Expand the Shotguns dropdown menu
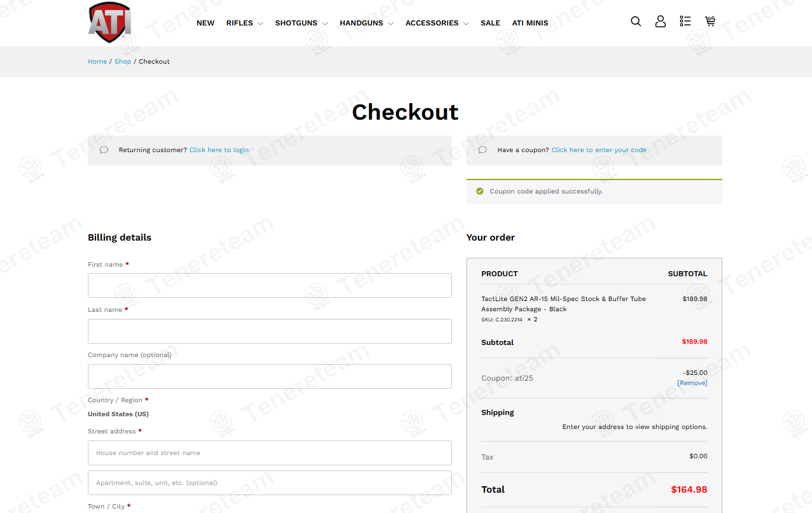Screen dimensions: 812x513 301,23
